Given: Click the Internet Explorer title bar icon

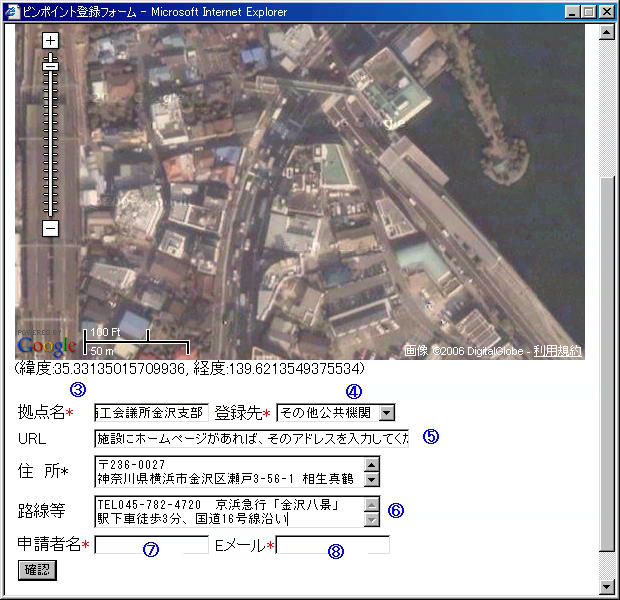Looking at the screenshot, I should (x=12, y=11).
